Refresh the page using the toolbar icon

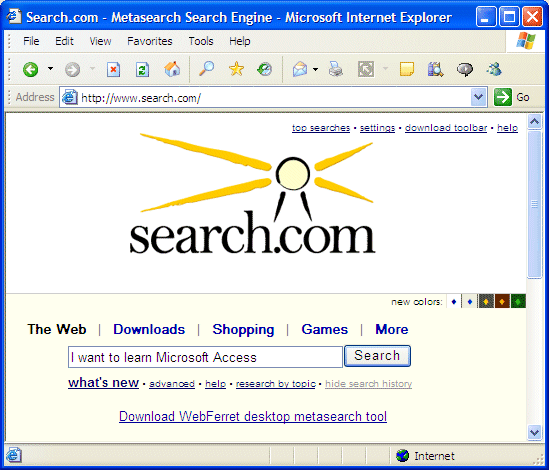click(x=143, y=69)
